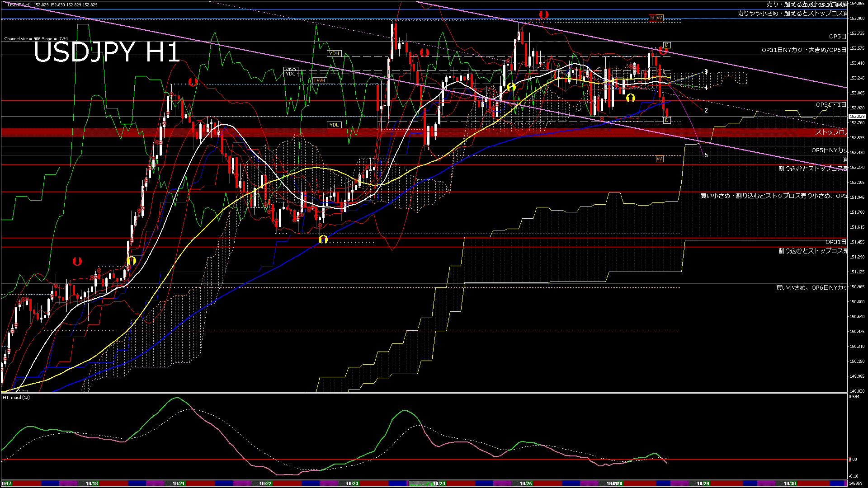868x488 pixels.
Task: Click the red M marker box
Action: point(652,18)
